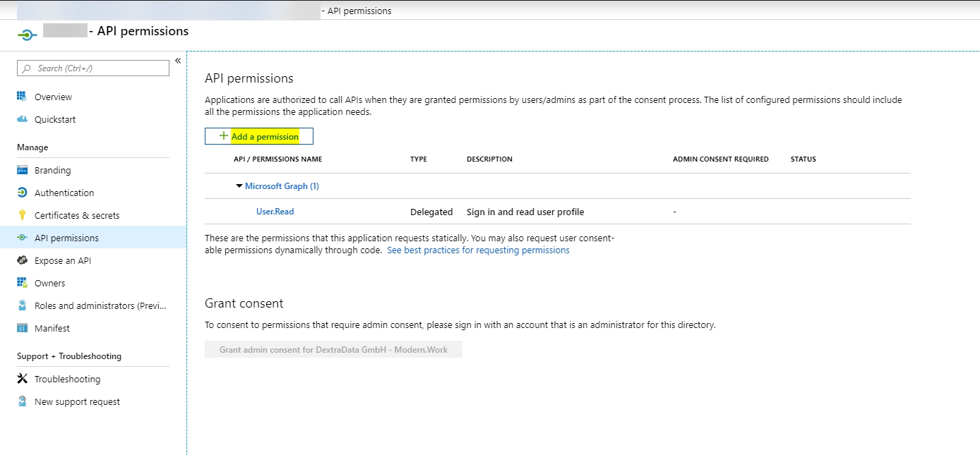980x455 pixels.
Task: Open Troubleshooting page
Action: (x=68, y=379)
